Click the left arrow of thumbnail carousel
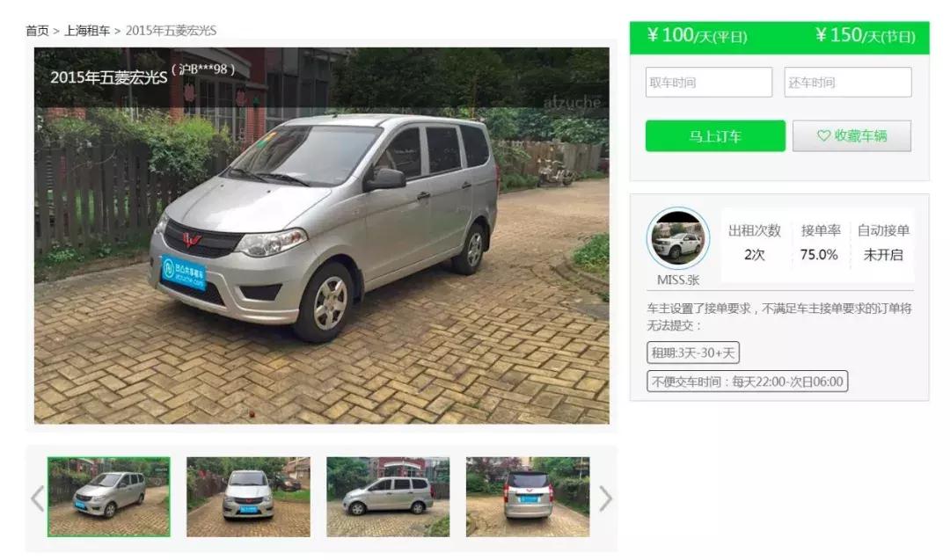 (x=37, y=498)
